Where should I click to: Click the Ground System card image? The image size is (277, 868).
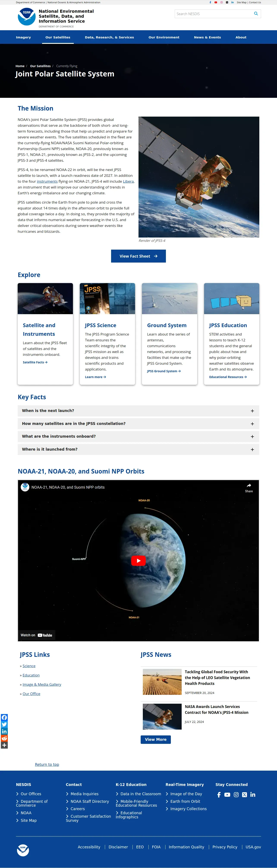pyautogui.click(x=169, y=299)
